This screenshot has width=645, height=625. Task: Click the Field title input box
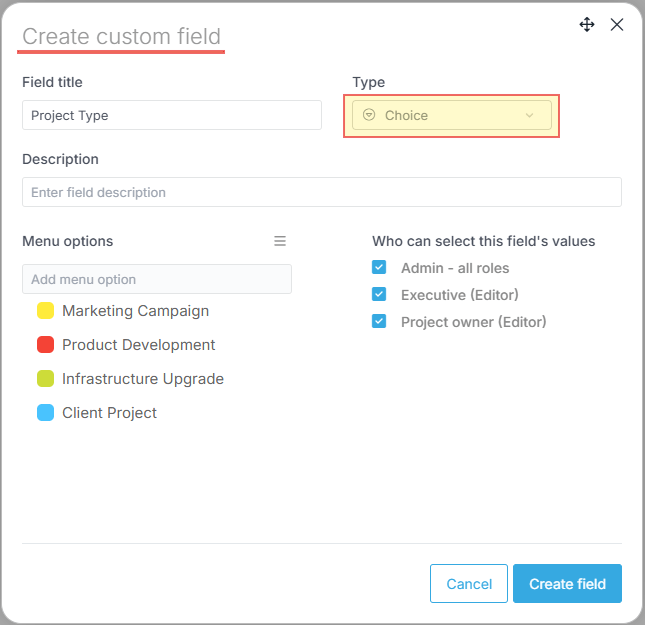172,115
